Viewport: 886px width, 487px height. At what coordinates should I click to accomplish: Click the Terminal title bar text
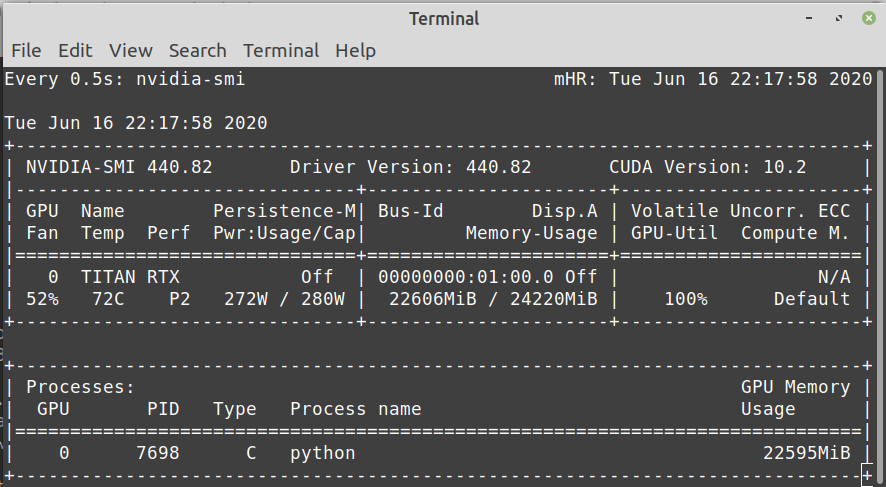(x=444, y=19)
